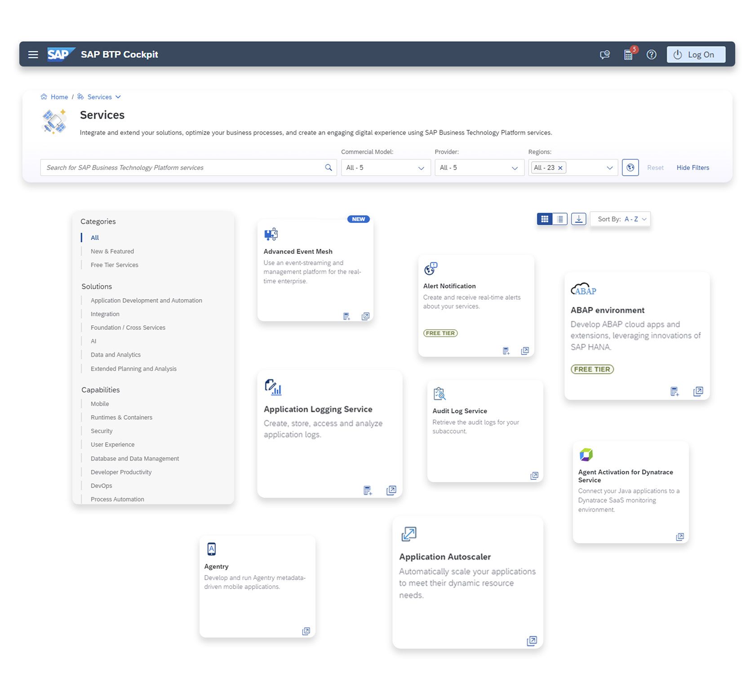Add ABAP environment to the estimator

pos(675,391)
